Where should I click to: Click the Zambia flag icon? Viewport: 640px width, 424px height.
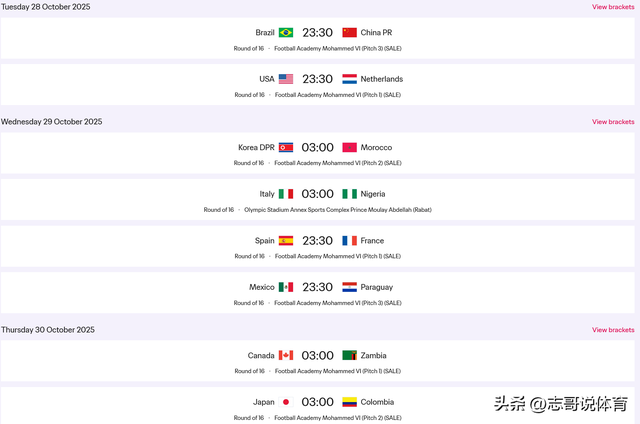click(349, 355)
